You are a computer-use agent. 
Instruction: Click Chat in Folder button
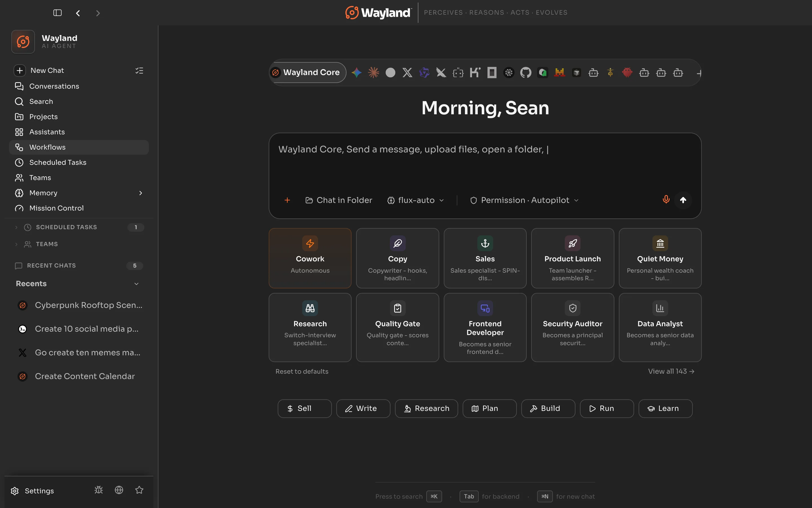339,200
